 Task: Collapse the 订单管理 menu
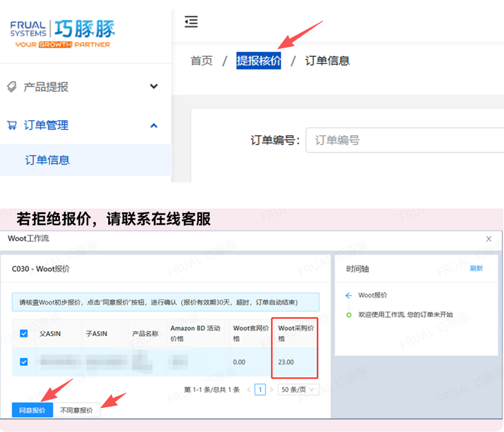tap(154, 125)
